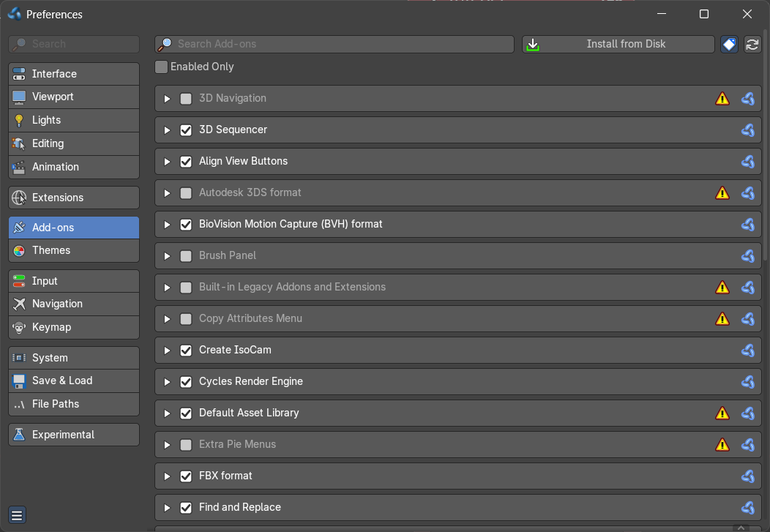Disable the BioVision Motion Capture add-on
Viewport: 770px width, 532px height.
click(x=186, y=224)
